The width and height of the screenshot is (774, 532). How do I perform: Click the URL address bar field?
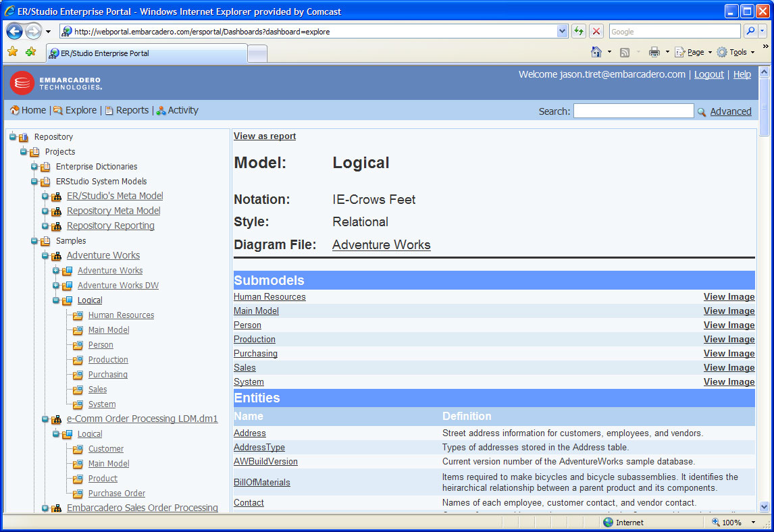point(315,32)
